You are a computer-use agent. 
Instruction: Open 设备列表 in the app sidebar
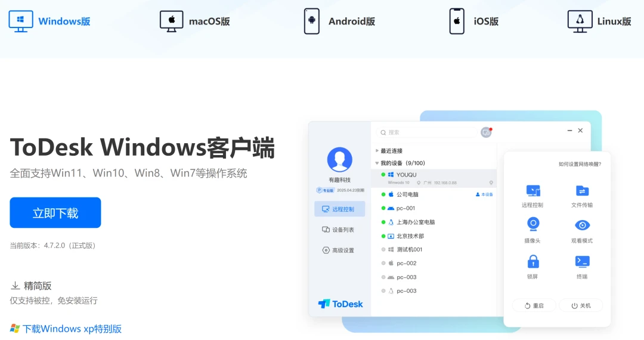338,230
